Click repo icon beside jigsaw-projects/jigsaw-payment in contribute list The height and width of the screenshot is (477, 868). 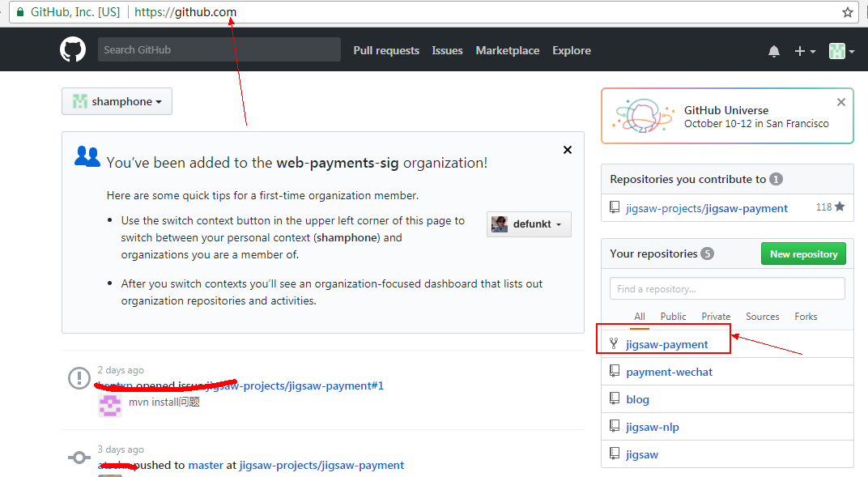point(615,207)
